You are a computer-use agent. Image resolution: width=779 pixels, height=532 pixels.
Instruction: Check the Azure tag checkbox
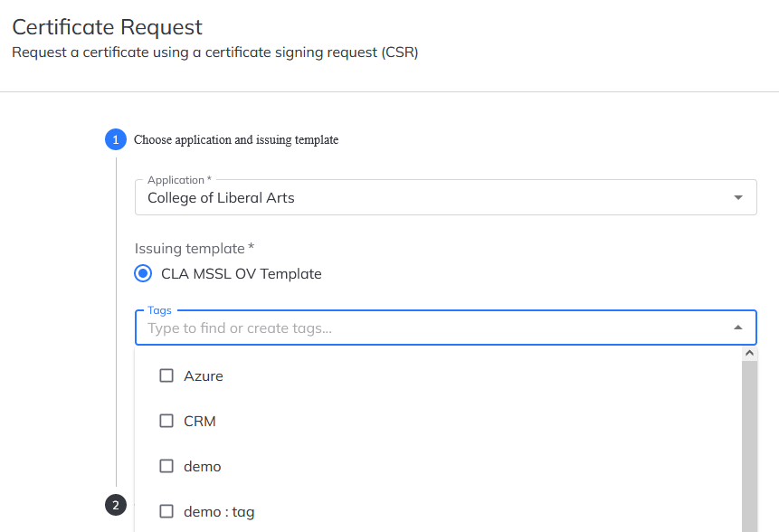tap(166, 375)
